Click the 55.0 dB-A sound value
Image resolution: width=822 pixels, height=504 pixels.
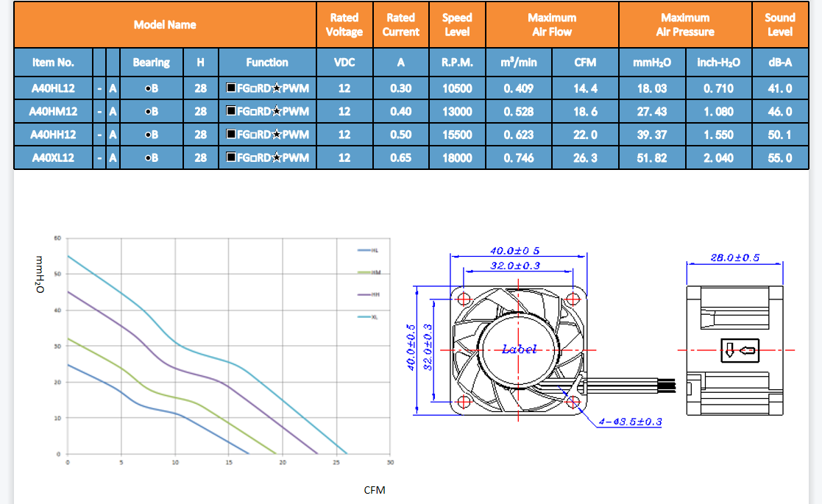click(779, 158)
